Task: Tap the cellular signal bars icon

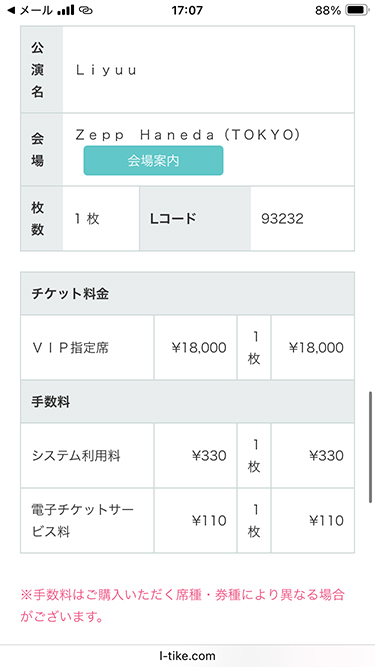Action: point(65,10)
